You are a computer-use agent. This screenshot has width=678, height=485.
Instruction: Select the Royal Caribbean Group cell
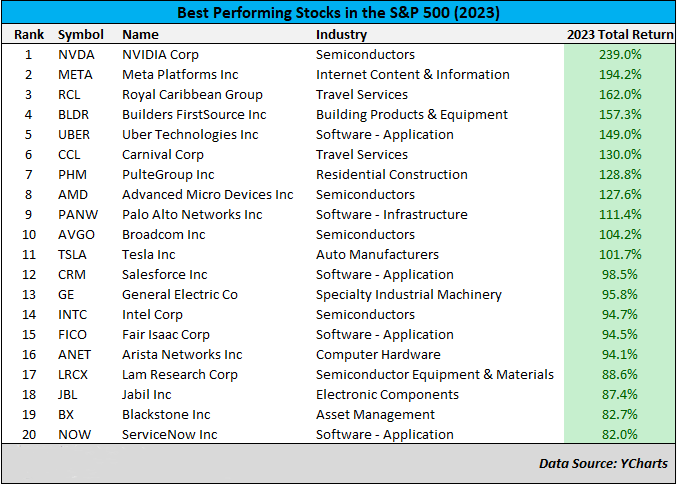pyautogui.click(x=192, y=95)
